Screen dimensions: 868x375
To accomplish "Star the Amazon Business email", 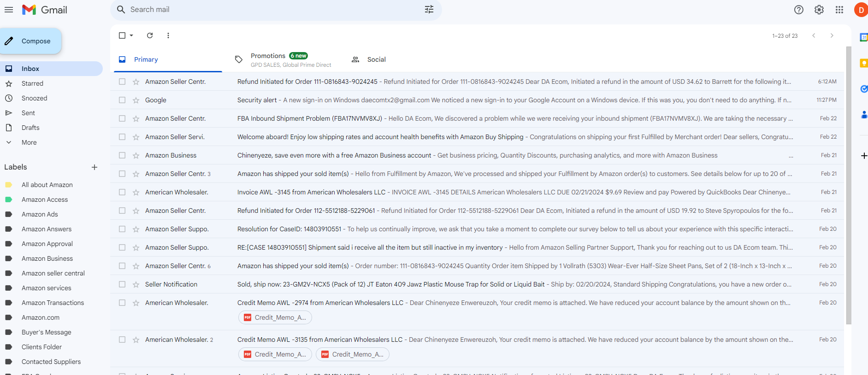I will (x=136, y=155).
